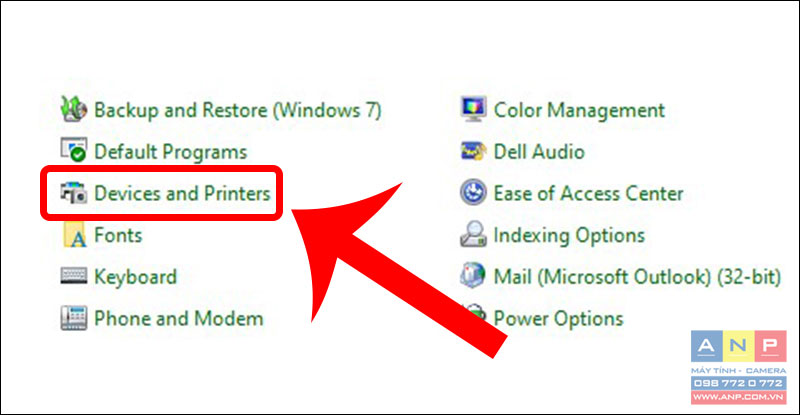
Task: Click the ANP watermark logo
Action: (738, 367)
